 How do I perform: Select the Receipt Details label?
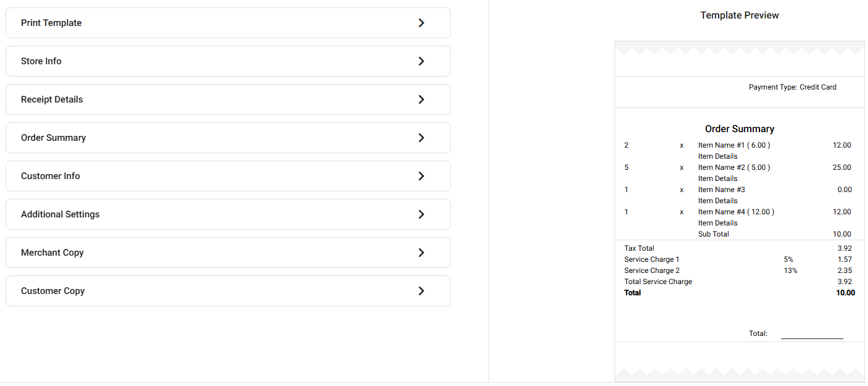(52, 99)
